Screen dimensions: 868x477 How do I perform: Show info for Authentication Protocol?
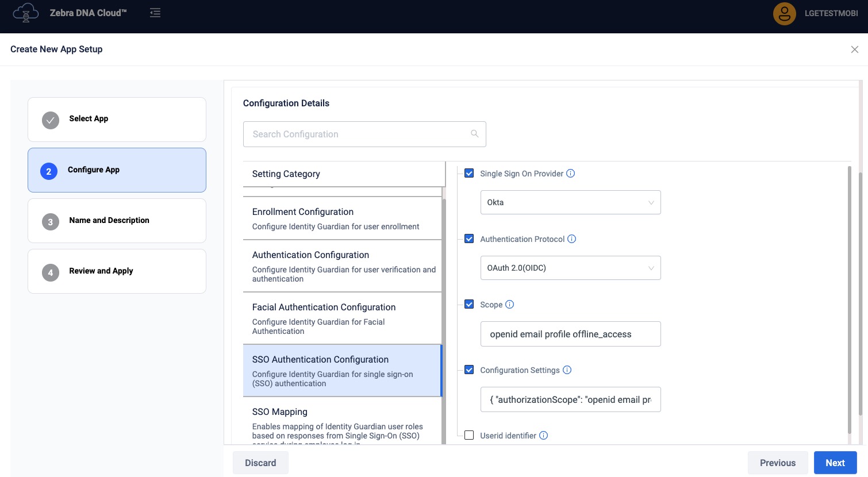click(571, 239)
